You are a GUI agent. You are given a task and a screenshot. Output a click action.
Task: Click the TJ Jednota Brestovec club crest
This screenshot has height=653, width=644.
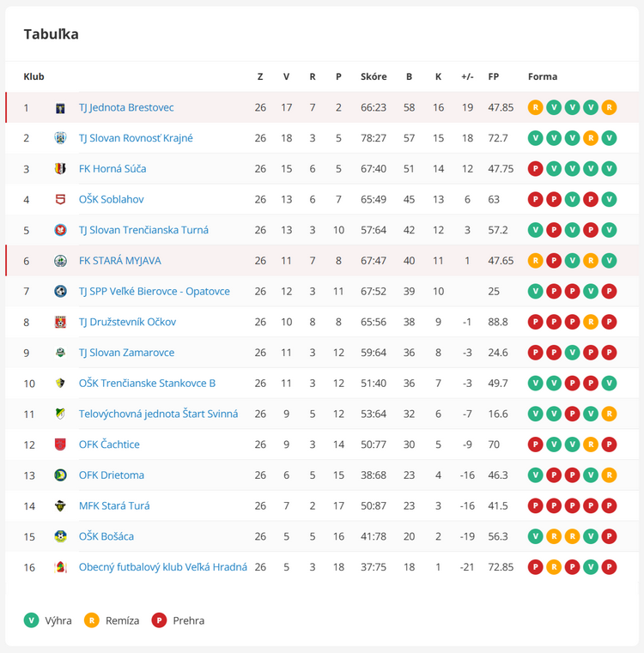[60, 108]
